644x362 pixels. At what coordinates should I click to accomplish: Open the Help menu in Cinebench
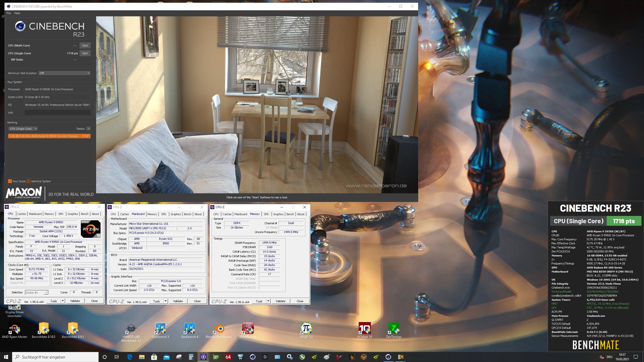pos(17,13)
